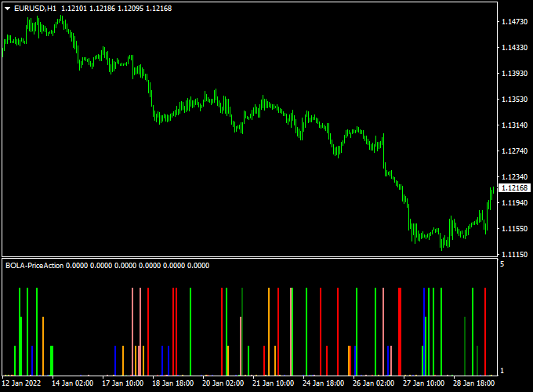Click the time label 21 Jan 10:00

pyautogui.click(x=273, y=383)
